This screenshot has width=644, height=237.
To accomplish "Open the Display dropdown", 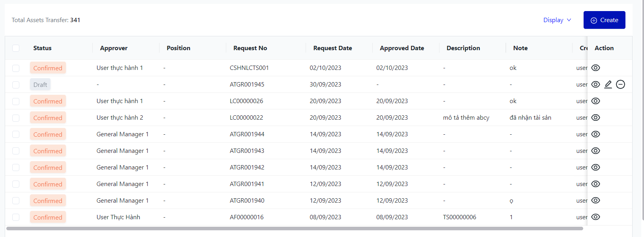I will click(x=557, y=20).
